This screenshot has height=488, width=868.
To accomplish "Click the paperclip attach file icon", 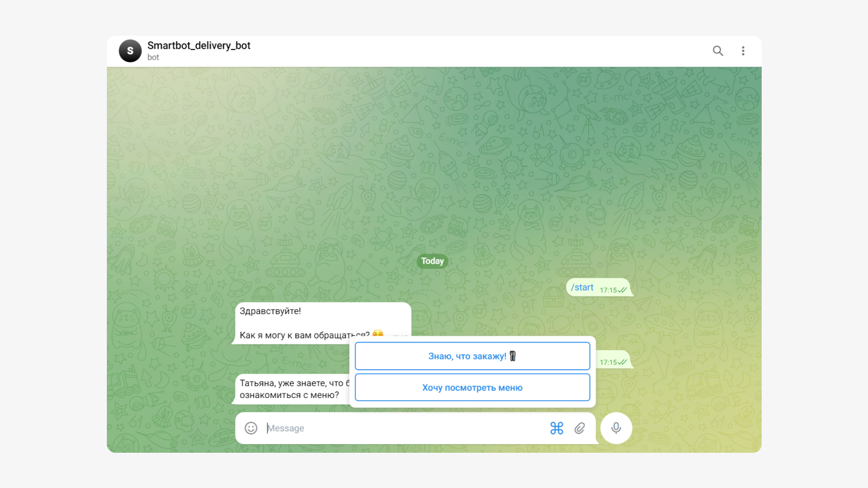I will 580,428.
